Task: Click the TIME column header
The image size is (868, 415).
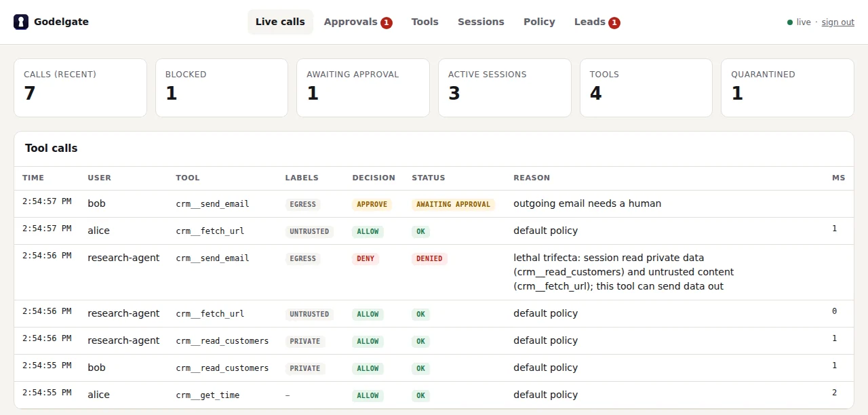Action: pos(33,178)
